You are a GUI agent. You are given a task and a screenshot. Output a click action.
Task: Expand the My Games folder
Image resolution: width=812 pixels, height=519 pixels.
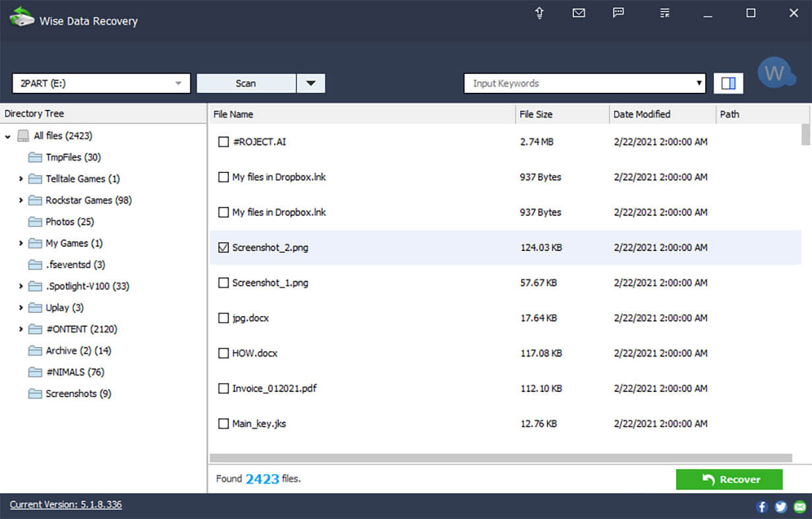click(21, 243)
